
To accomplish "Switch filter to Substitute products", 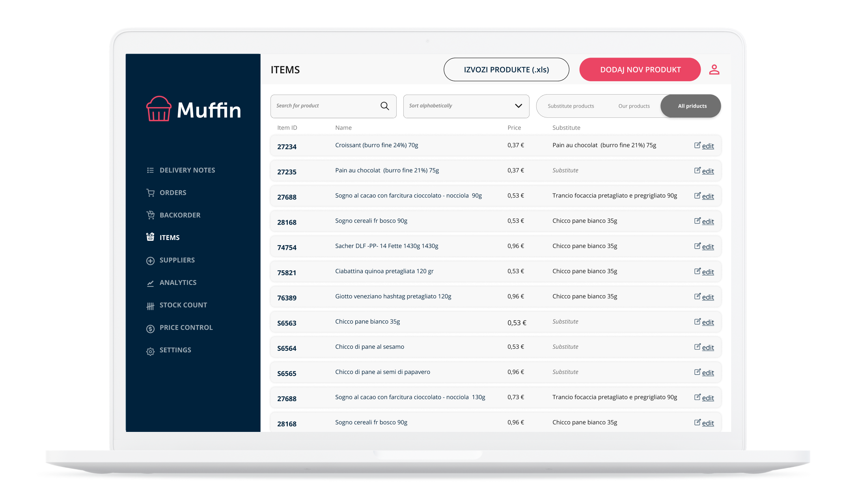I will tap(571, 106).
